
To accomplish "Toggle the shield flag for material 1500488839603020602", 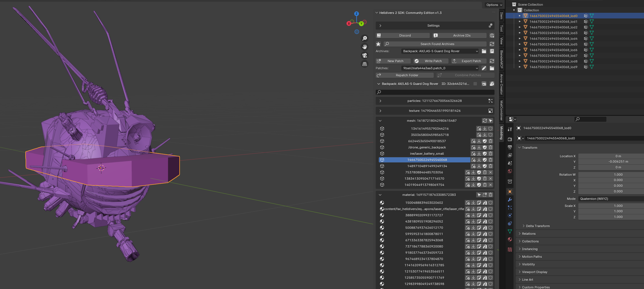I will (491, 203).
